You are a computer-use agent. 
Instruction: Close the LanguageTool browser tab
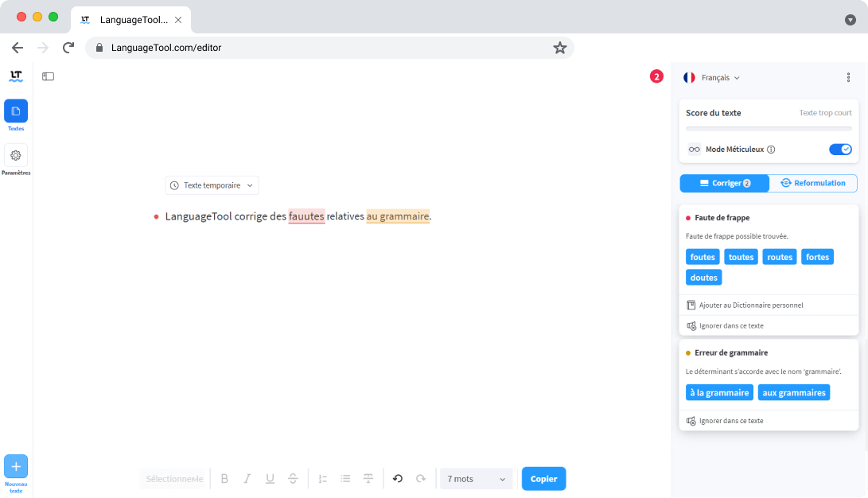pos(178,20)
